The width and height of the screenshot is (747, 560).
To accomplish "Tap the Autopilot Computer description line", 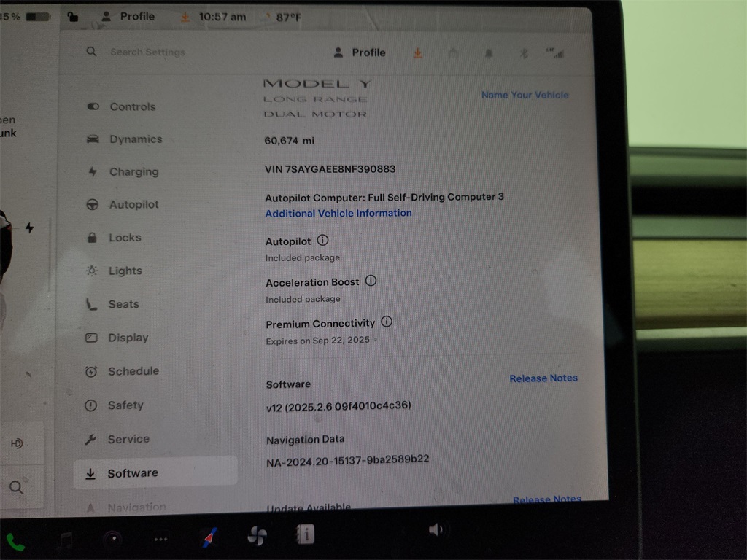I will [x=384, y=197].
